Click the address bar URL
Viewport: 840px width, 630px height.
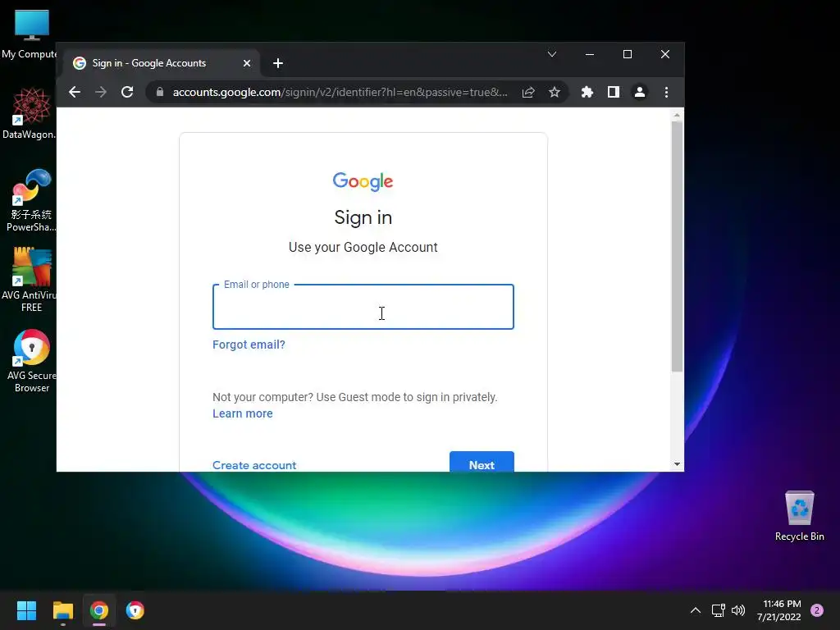pyautogui.click(x=340, y=92)
